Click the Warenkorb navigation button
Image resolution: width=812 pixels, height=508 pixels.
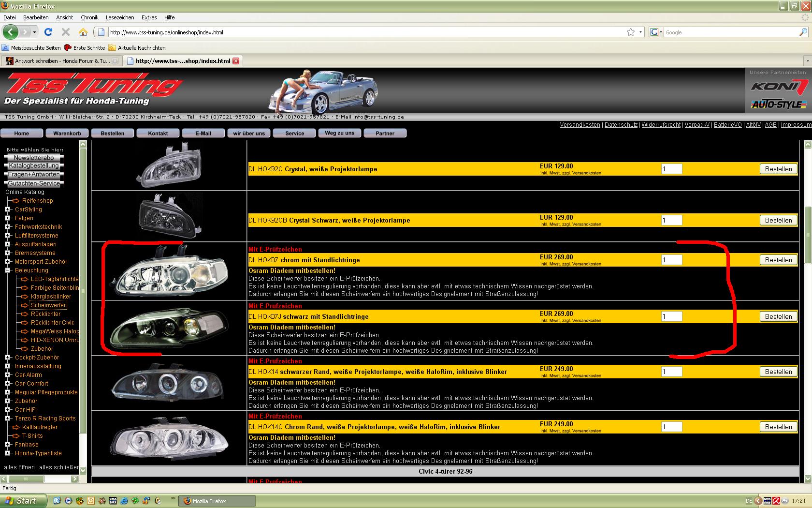pyautogui.click(x=67, y=133)
